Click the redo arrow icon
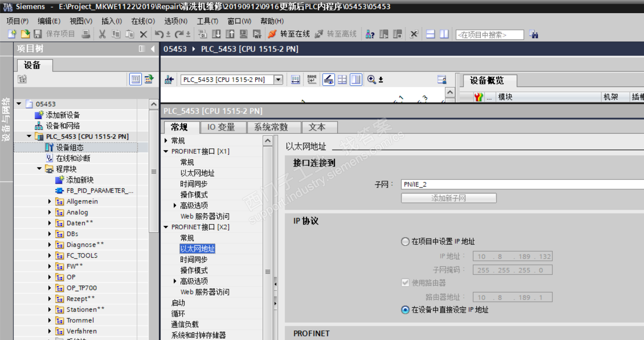The height and width of the screenshot is (340, 644). pyautogui.click(x=180, y=34)
